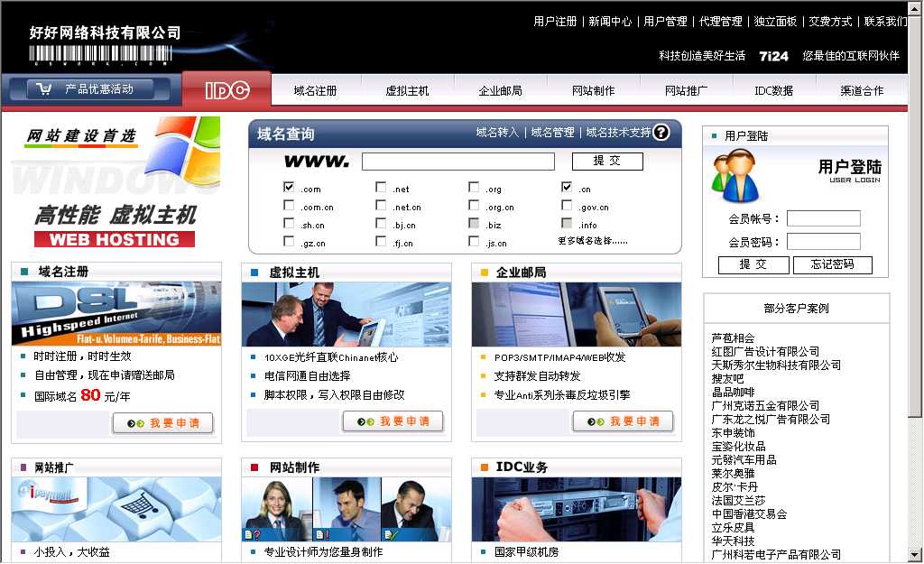This screenshot has width=924, height=564.
Task: Click the 忘记密码 button
Action: click(x=833, y=265)
